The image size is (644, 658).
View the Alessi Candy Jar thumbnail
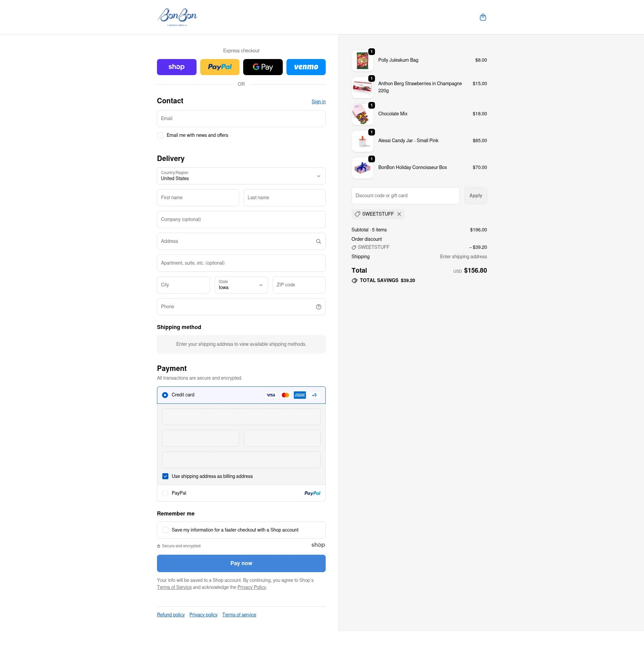click(x=362, y=141)
